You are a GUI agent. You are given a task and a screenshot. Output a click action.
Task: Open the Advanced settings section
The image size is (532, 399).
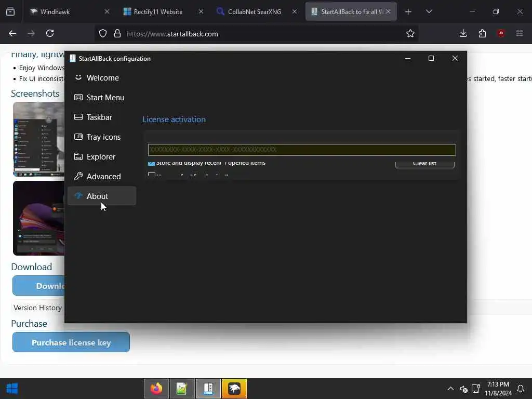pyautogui.click(x=102, y=176)
